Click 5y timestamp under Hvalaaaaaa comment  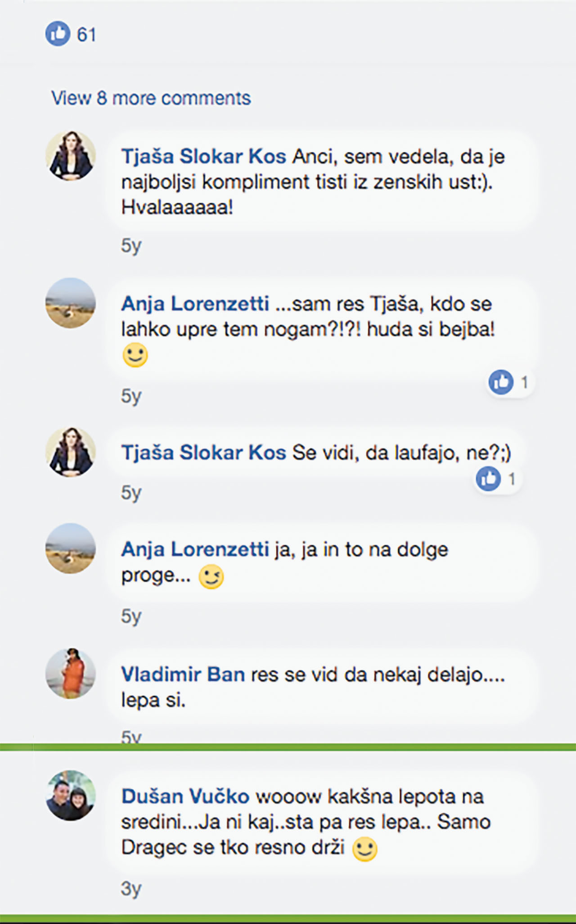(131, 246)
